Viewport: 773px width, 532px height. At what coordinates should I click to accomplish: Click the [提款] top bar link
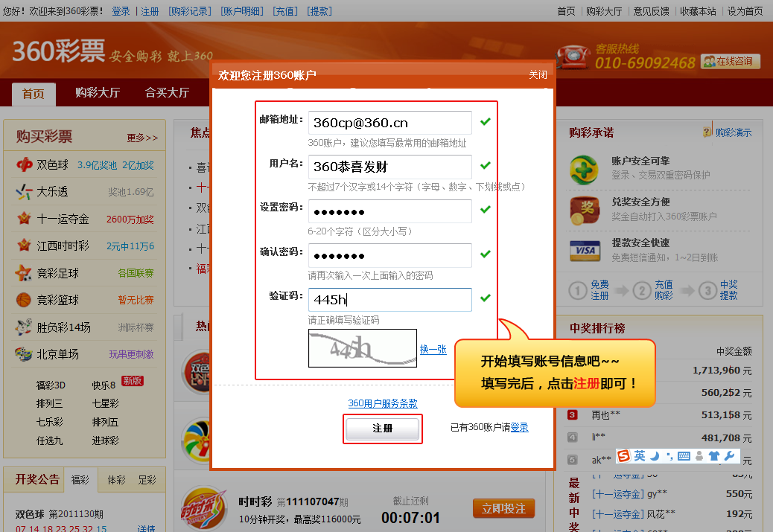[x=319, y=11]
